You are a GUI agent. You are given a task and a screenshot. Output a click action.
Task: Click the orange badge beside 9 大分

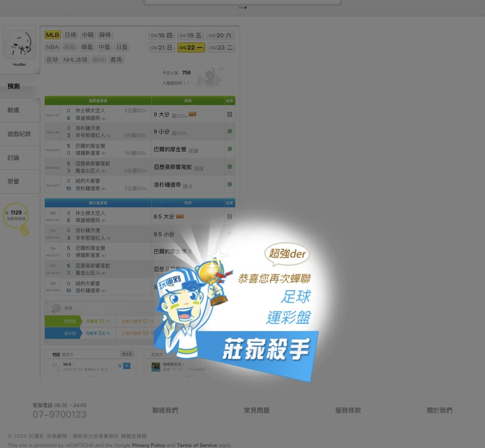(192, 114)
